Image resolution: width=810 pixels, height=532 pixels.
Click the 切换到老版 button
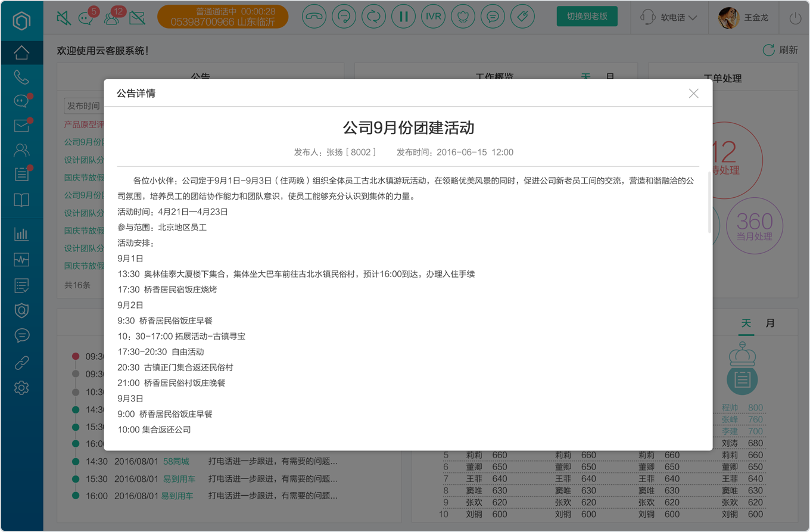(x=587, y=17)
